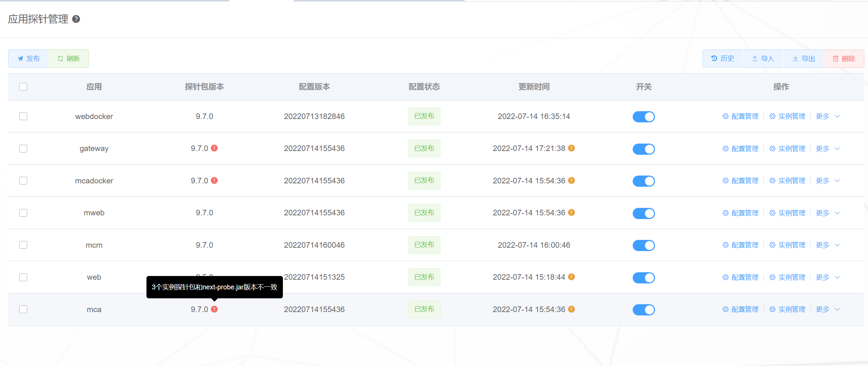Click orange alert icon beside 15:18:44 timestamp
The height and width of the screenshot is (366, 868).
click(572, 277)
